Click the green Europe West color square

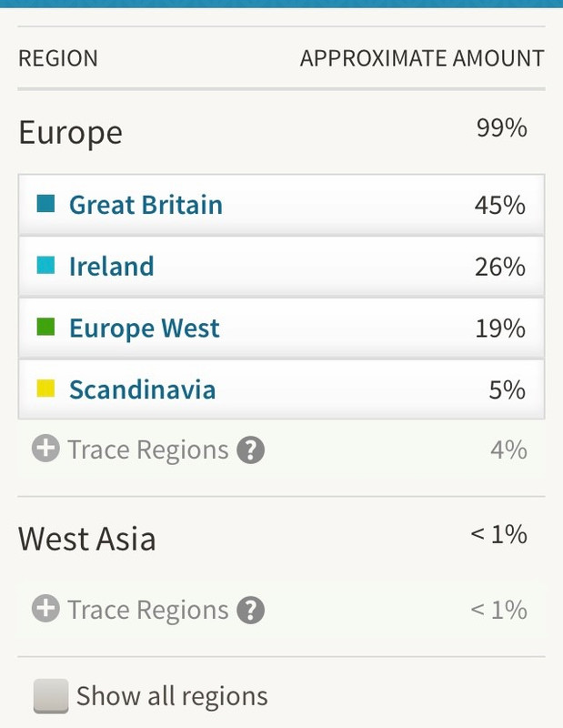click(x=46, y=327)
